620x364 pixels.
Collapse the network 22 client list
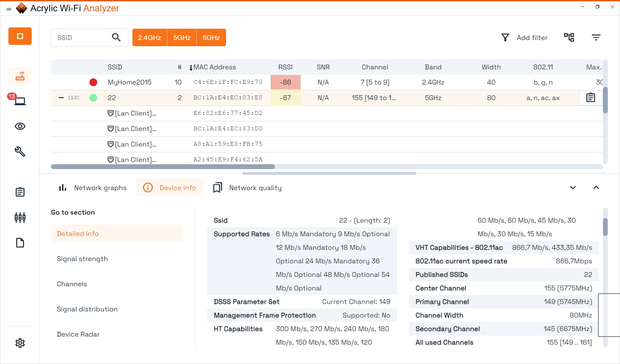pyautogui.click(x=61, y=97)
